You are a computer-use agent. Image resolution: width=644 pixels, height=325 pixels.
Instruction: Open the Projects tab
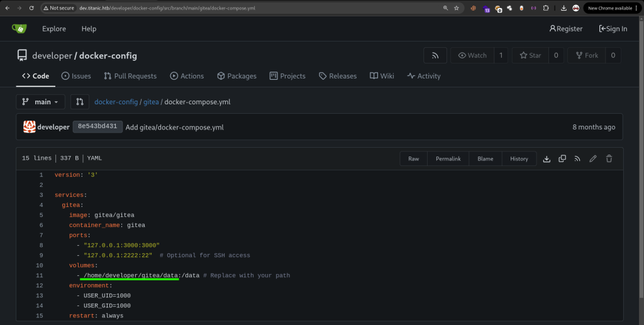287,76
